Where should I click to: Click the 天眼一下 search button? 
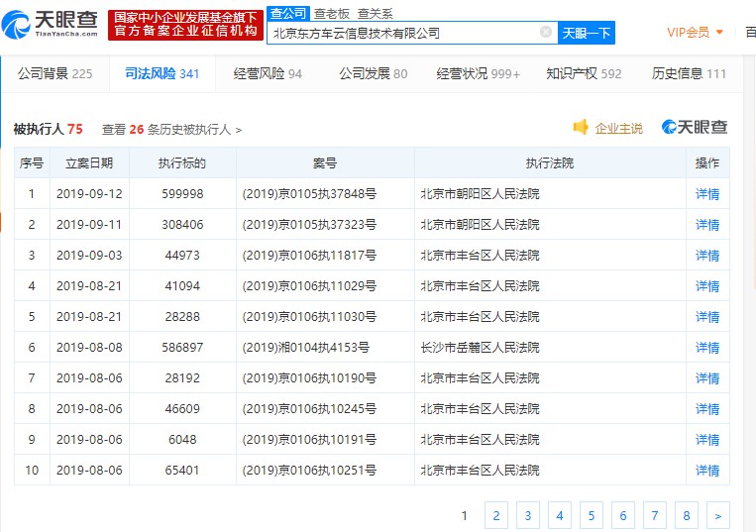click(x=587, y=33)
